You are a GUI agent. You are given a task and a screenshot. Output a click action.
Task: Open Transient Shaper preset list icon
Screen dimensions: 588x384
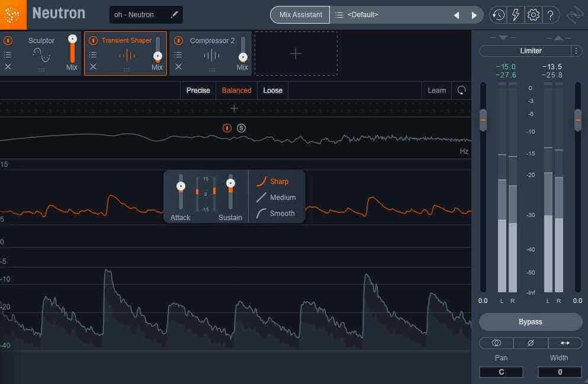click(x=93, y=54)
